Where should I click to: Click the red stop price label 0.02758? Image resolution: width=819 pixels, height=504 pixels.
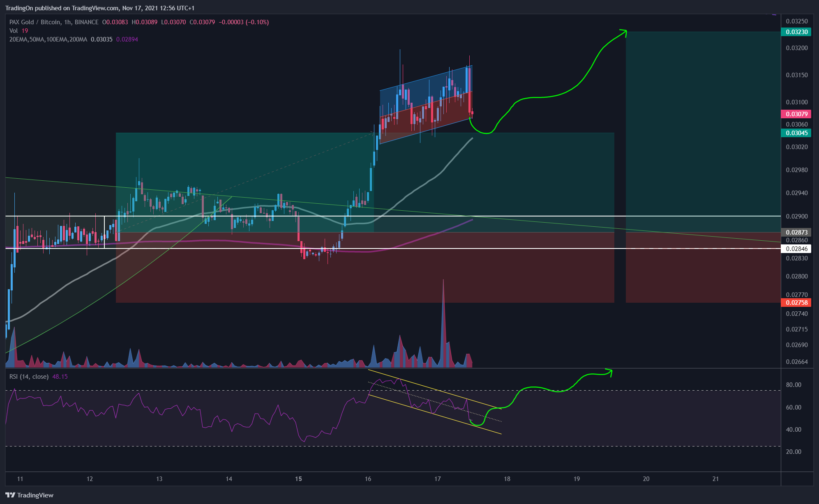click(x=796, y=302)
